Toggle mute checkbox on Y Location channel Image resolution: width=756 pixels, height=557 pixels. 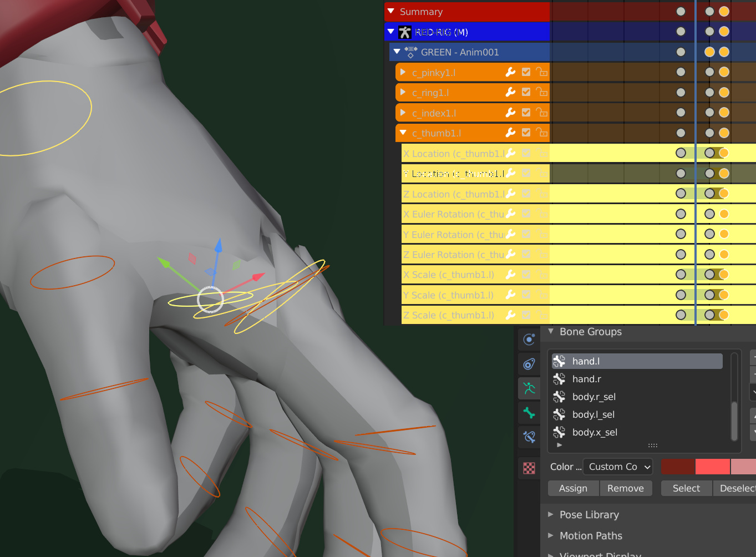click(526, 173)
